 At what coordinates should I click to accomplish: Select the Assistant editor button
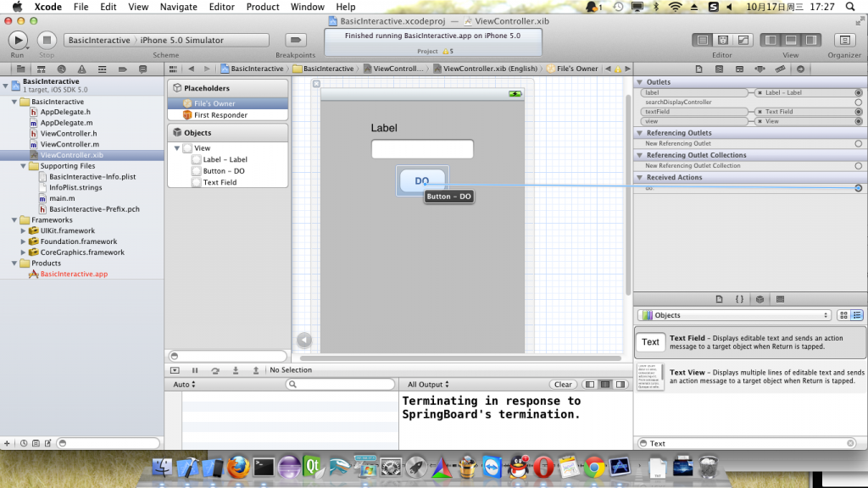coord(723,40)
